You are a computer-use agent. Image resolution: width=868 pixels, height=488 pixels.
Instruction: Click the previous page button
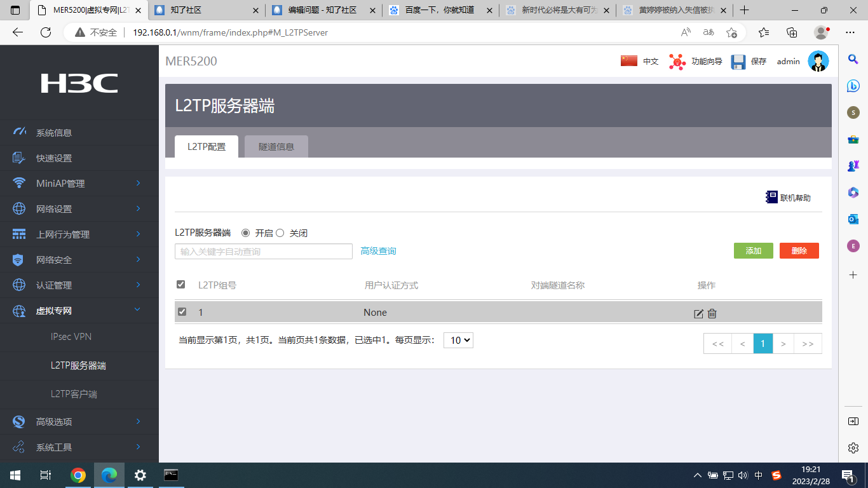[742, 344]
